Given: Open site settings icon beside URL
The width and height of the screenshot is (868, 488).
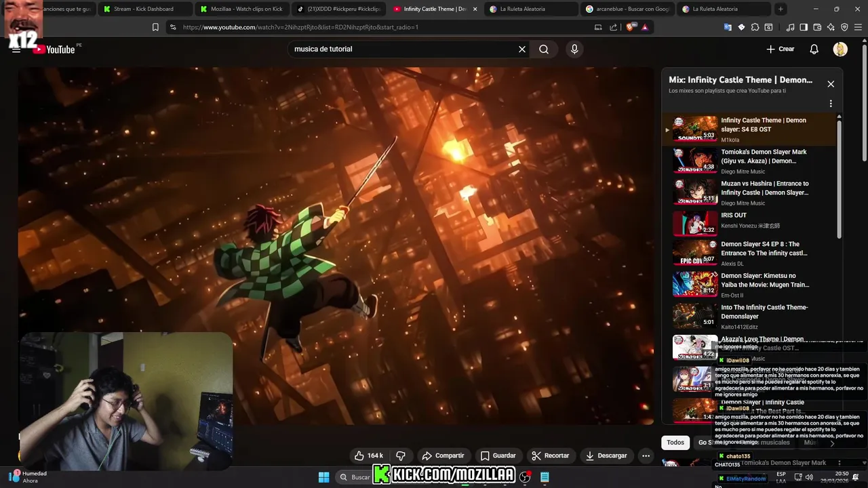Looking at the screenshot, I should [172, 27].
